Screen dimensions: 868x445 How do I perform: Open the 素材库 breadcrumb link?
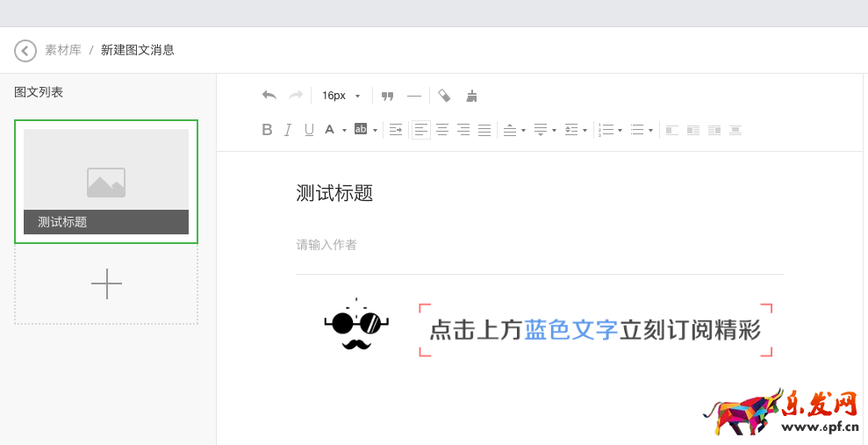(x=63, y=50)
